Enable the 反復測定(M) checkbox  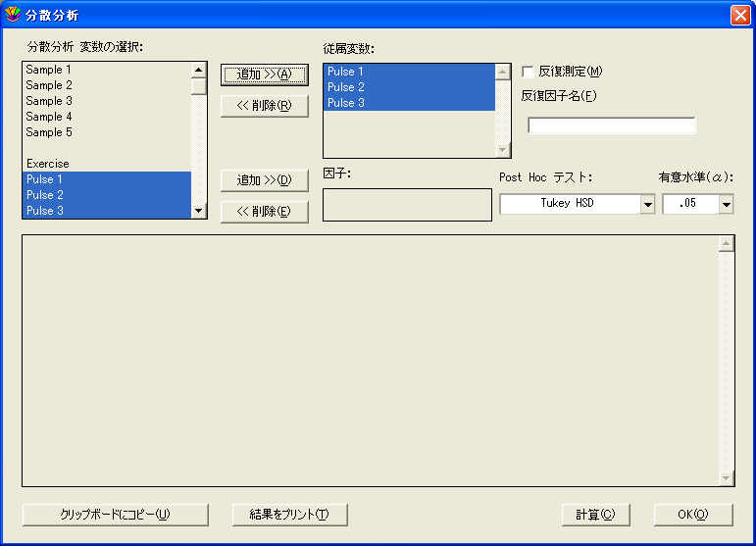(x=528, y=72)
